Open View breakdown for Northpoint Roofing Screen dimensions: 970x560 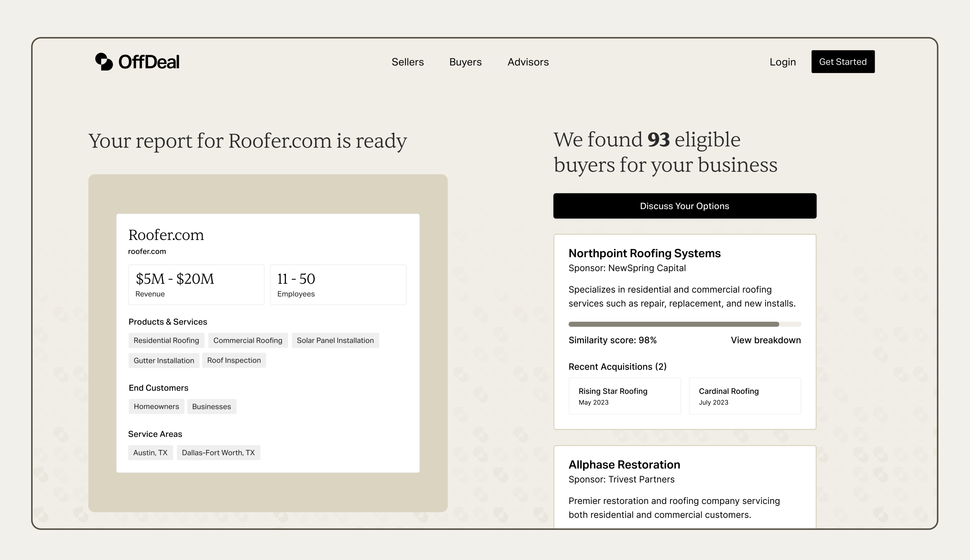766,340
